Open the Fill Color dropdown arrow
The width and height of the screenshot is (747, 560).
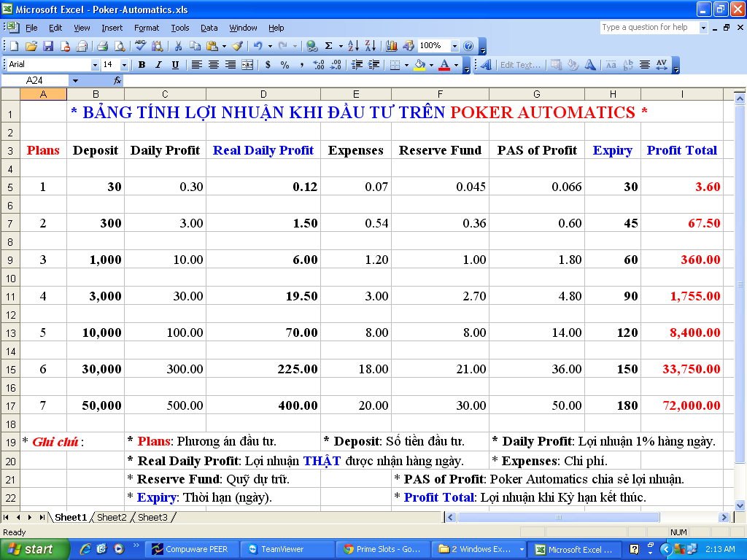pyautogui.click(x=431, y=65)
